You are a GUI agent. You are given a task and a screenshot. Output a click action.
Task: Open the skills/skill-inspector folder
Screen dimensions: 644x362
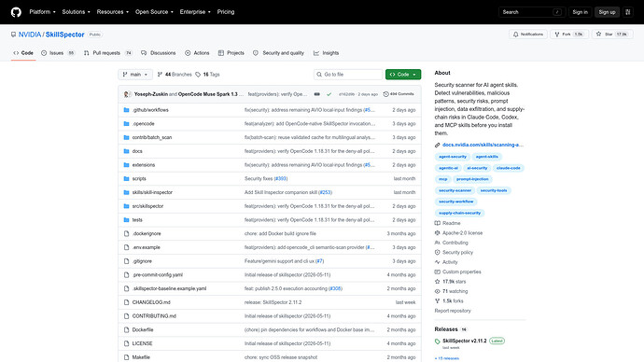[152, 192]
